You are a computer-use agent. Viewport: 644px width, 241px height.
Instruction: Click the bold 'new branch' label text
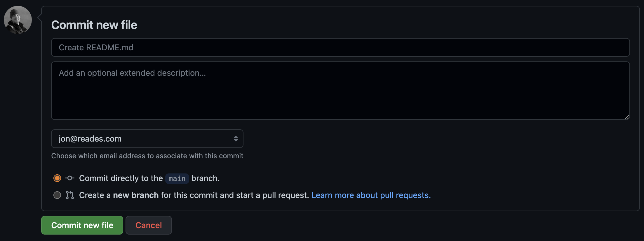point(136,195)
